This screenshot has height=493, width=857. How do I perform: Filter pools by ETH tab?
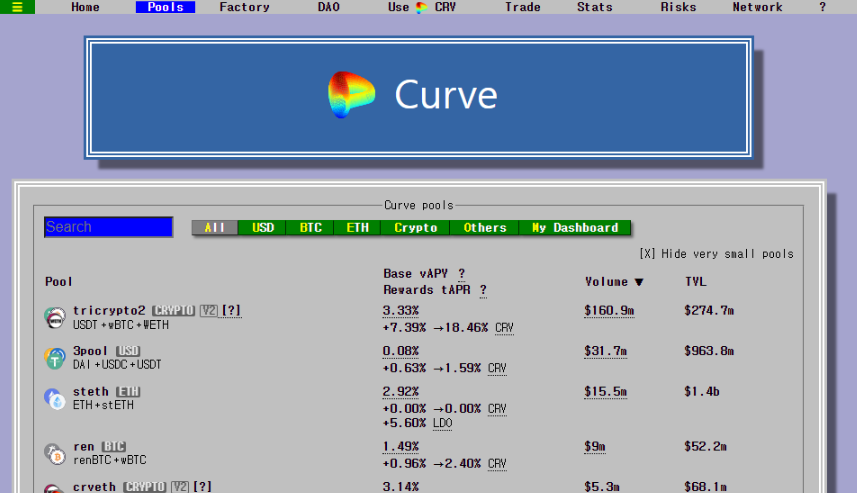[357, 228]
